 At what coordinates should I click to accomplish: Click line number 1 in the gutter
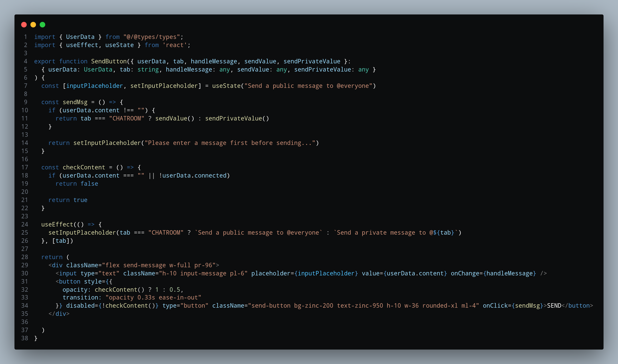tap(26, 37)
